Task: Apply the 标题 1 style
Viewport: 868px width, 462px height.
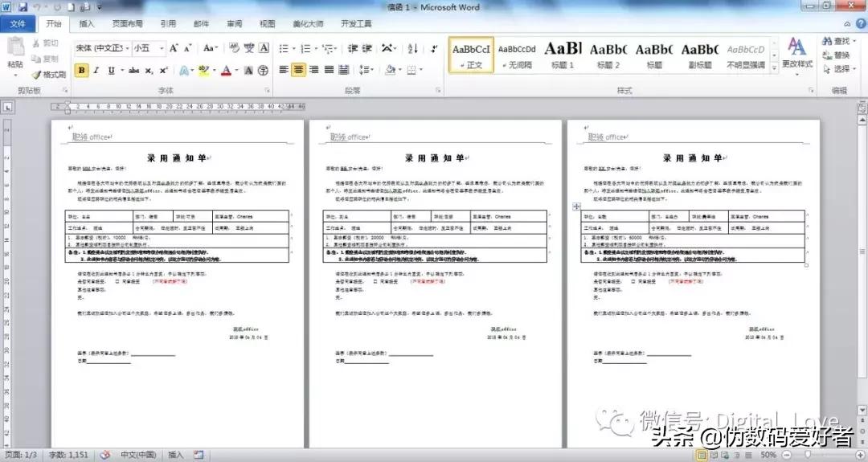Action: (563, 55)
